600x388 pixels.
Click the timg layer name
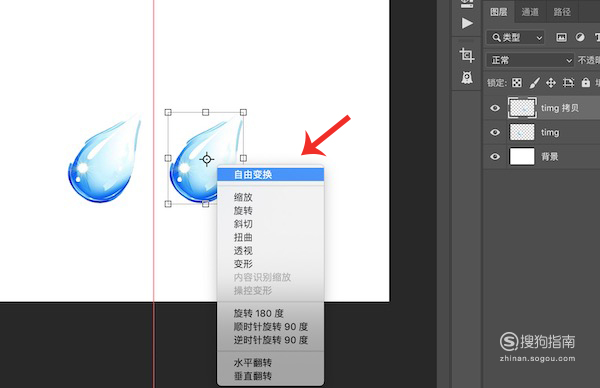[550, 133]
